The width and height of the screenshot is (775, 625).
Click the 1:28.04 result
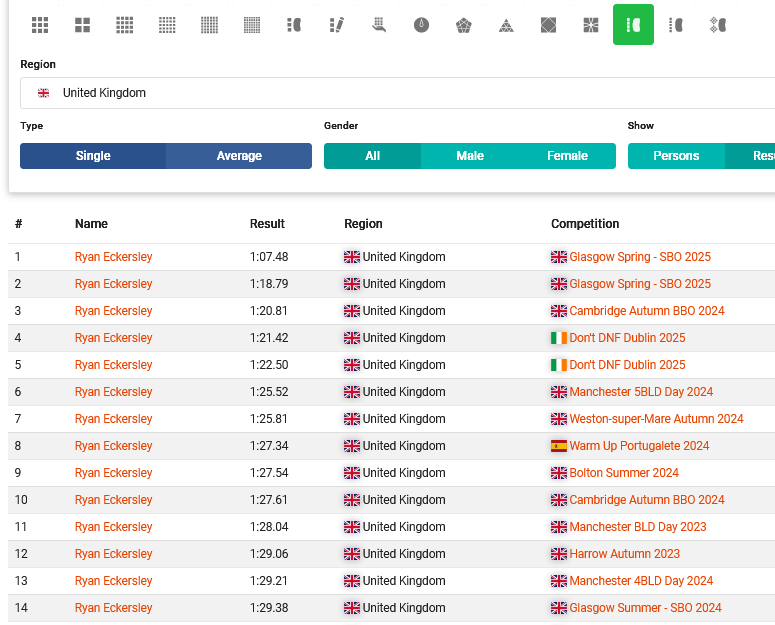click(269, 527)
